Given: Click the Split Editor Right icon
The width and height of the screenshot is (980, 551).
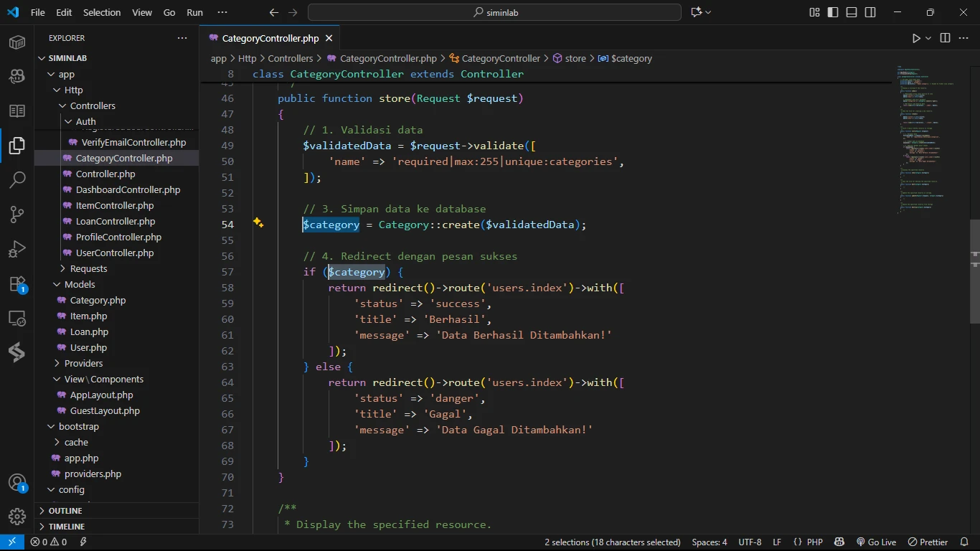Looking at the screenshot, I should coord(945,38).
